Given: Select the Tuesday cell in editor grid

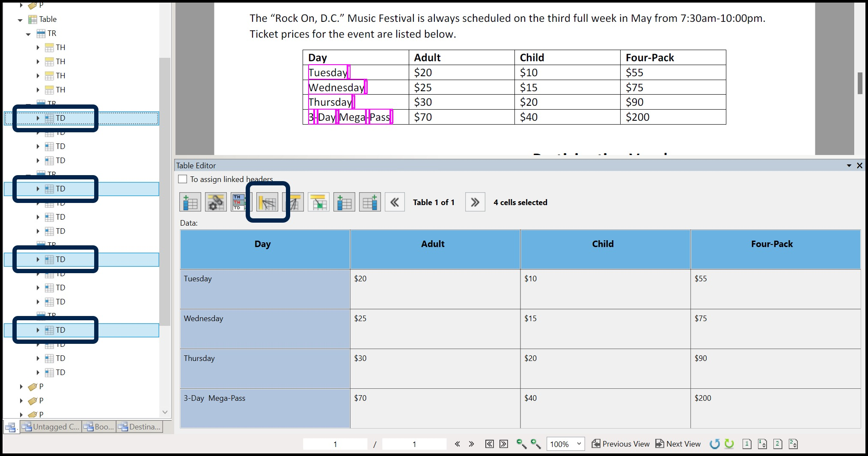Looking at the screenshot, I should [x=265, y=289].
